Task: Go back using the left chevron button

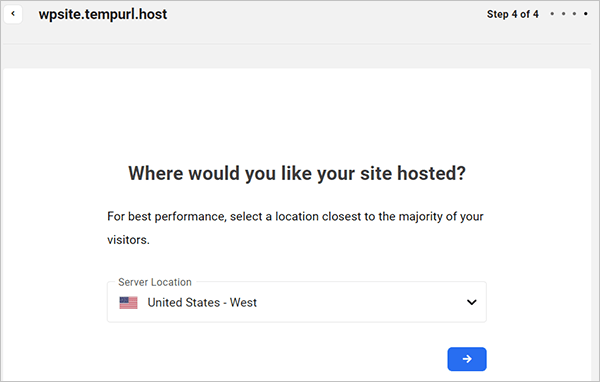Action: click(x=13, y=14)
